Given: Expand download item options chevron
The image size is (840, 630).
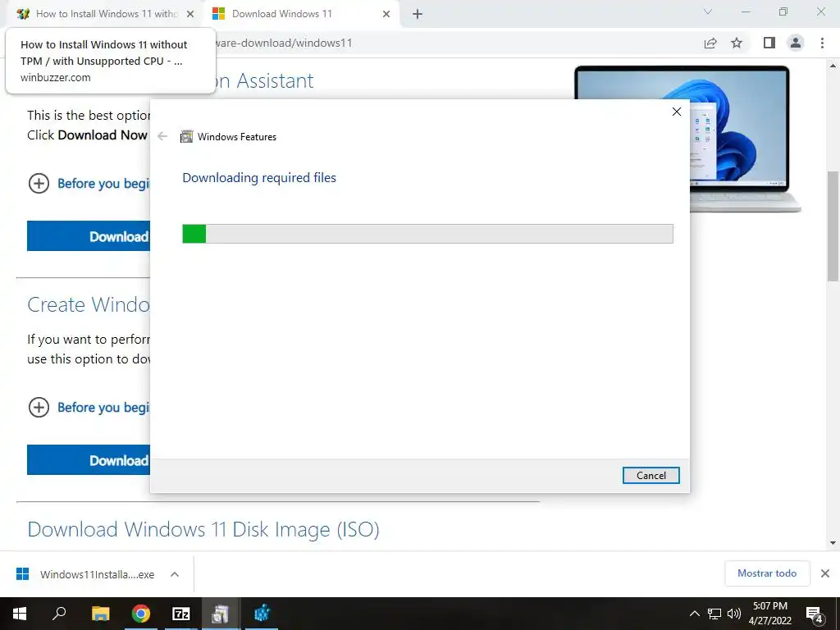Looking at the screenshot, I should coord(175,574).
